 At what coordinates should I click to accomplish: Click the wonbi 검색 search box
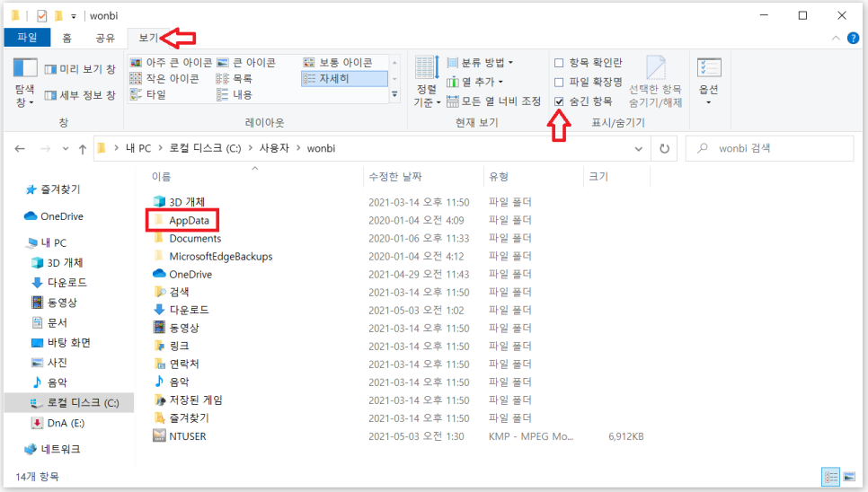(769, 148)
